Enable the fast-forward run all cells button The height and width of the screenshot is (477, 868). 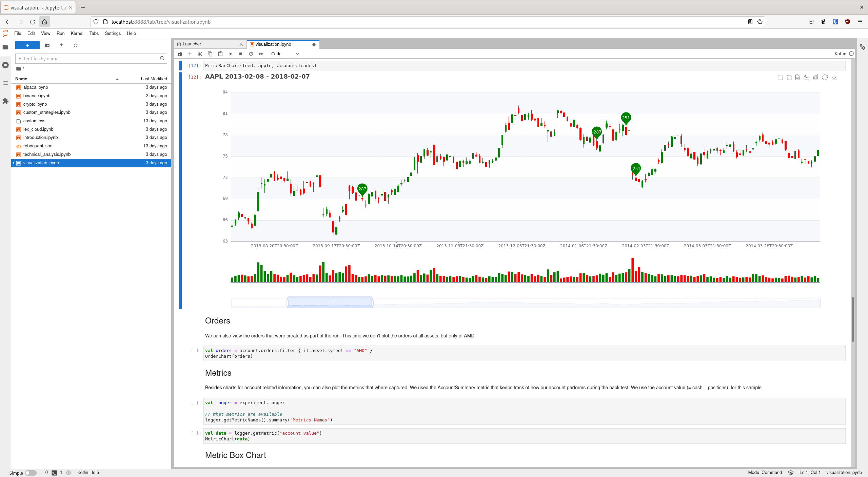pos(261,54)
